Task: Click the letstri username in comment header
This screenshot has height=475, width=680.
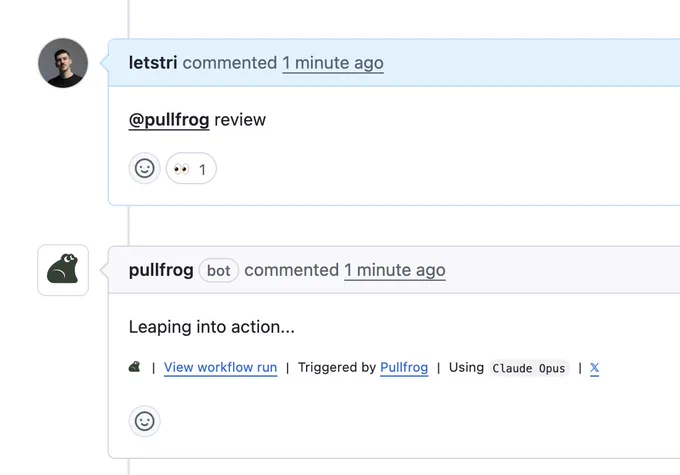Action: point(153,63)
